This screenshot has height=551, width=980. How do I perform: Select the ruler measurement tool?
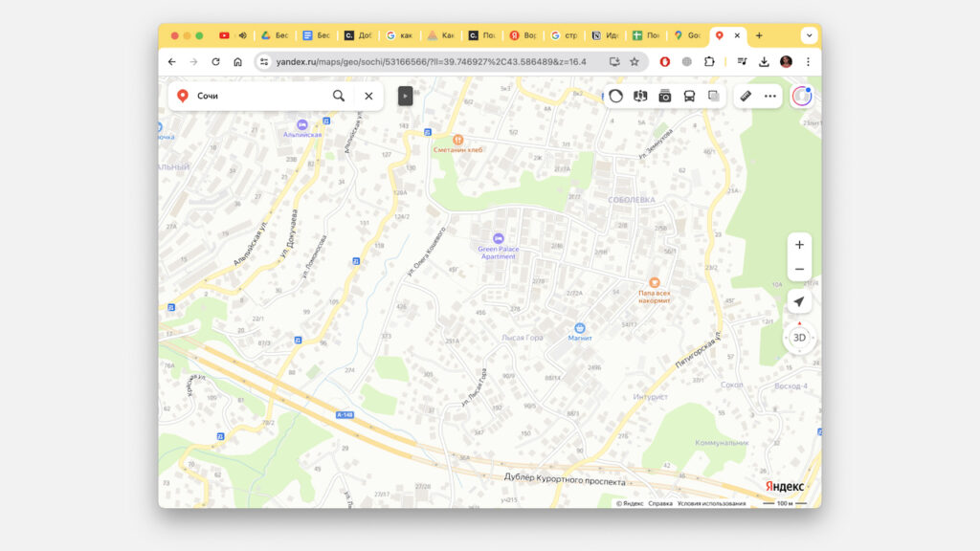(746, 96)
